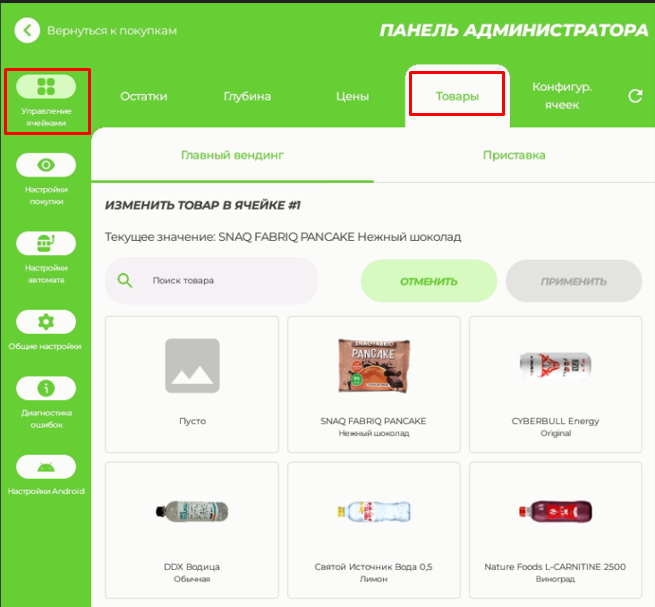Click the back arrow icon
655x607 pixels.
[27, 31]
